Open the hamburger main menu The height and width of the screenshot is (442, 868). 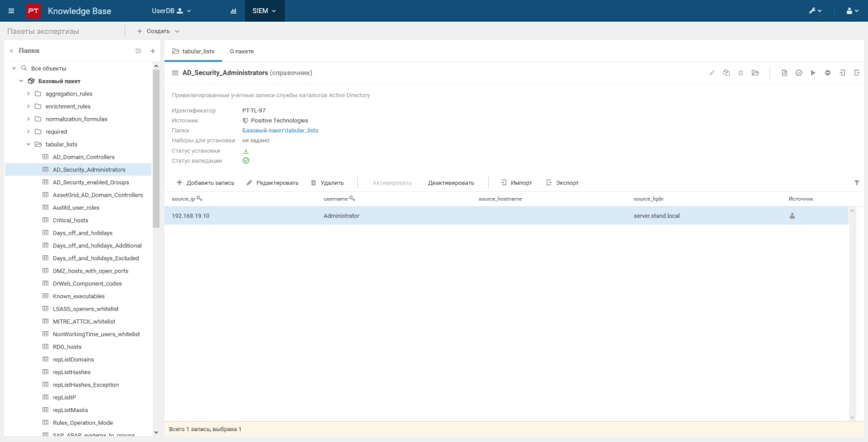coord(11,11)
